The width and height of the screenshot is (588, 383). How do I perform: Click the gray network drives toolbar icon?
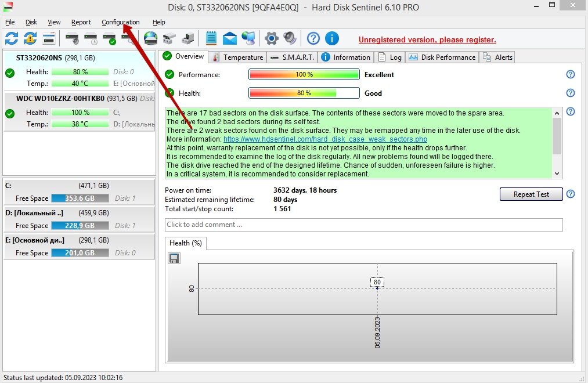click(x=169, y=38)
